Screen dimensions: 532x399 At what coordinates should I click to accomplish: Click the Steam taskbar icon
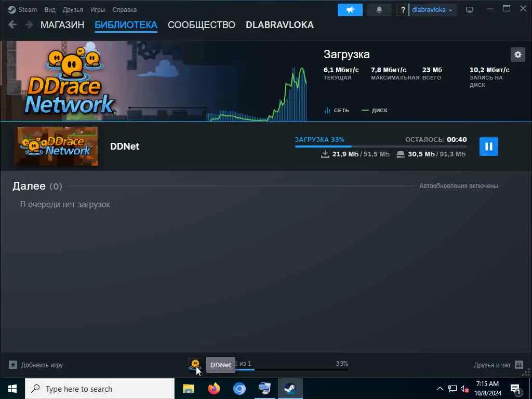(x=290, y=389)
